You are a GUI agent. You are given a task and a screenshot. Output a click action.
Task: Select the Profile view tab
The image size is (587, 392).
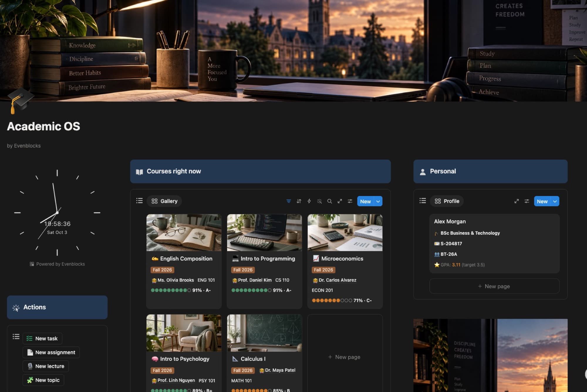[x=447, y=201]
